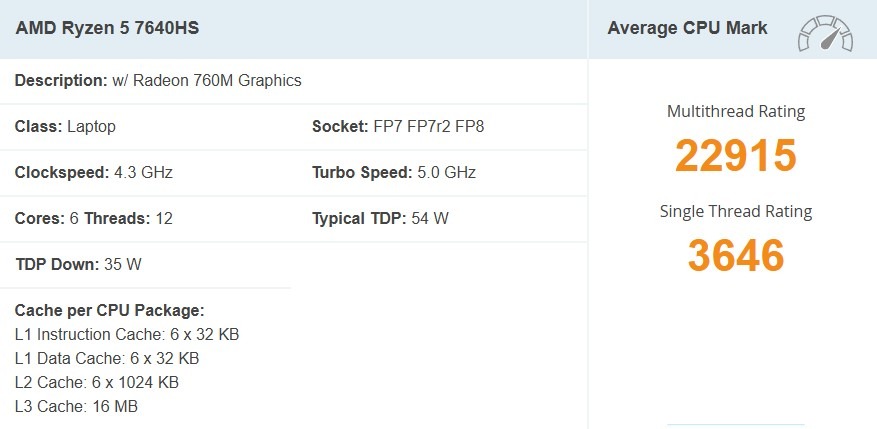Click the Class: Laptop field
This screenshot has height=429, width=877.
[65, 127]
